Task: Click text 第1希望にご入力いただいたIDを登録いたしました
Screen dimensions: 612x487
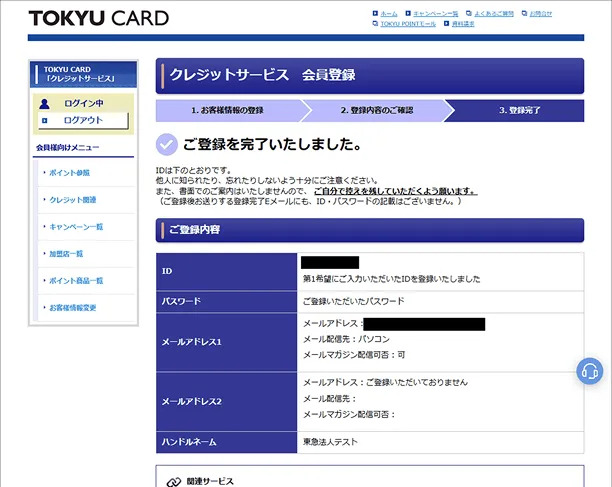Action: (391, 279)
